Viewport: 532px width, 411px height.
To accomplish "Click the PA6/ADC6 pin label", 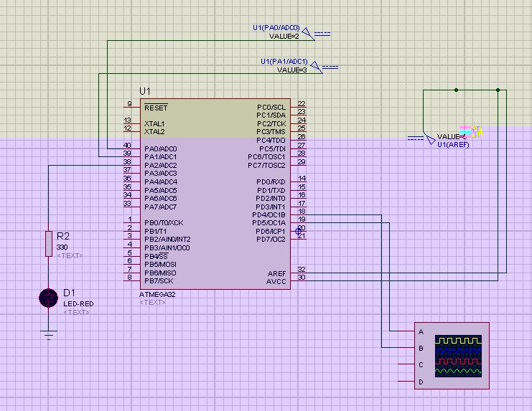I will pyautogui.click(x=161, y=198).
